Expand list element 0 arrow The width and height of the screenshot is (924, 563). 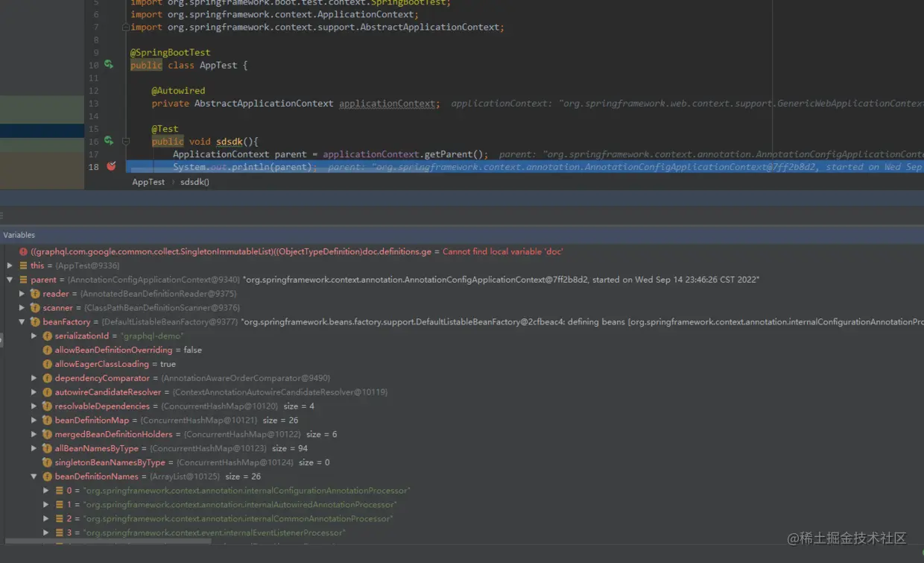(45, 491)
